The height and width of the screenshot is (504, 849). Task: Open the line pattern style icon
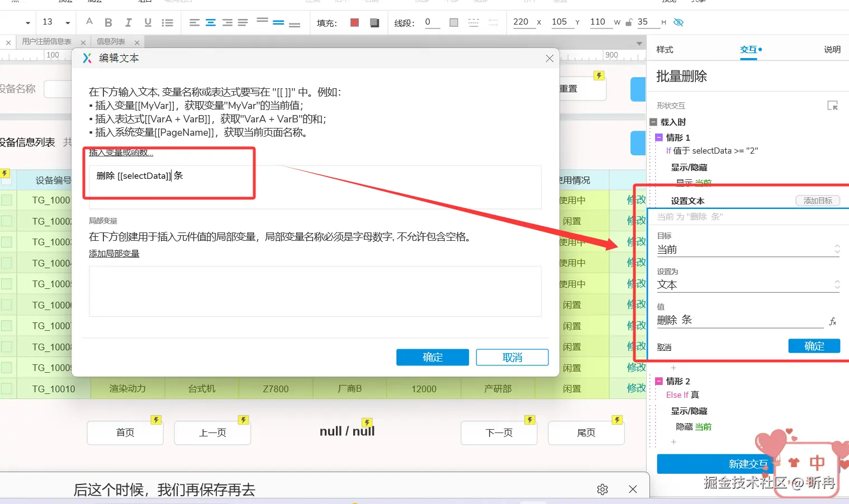pyautogui.click(x=473, y=22)
